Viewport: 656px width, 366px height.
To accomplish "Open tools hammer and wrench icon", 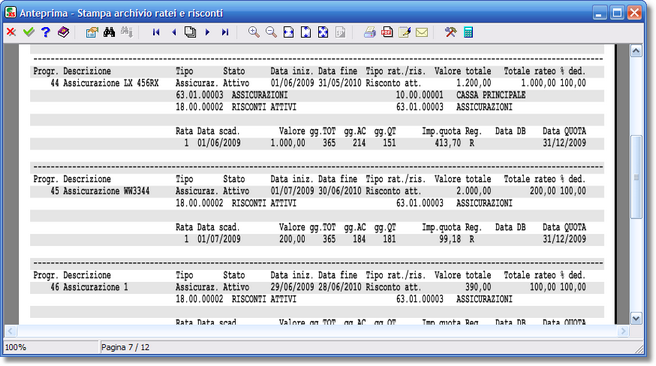I will tap(451, 32).
